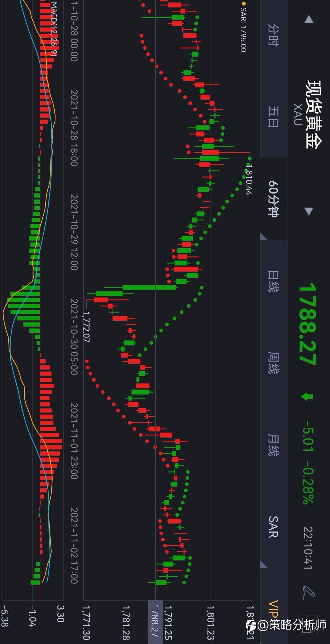Switch to the 周线 chart tab
330x644 pixels.
click(x=273, y=363)
